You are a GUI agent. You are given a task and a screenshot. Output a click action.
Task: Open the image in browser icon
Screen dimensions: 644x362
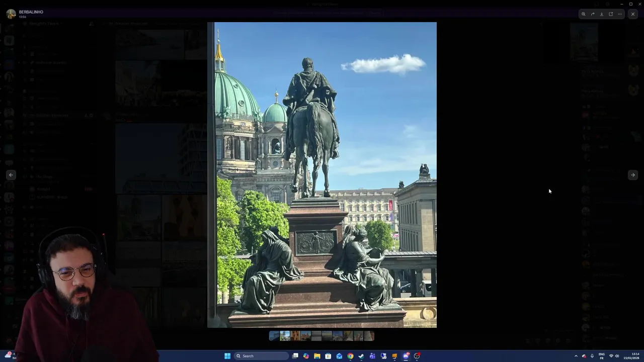(x=611, y=14)
